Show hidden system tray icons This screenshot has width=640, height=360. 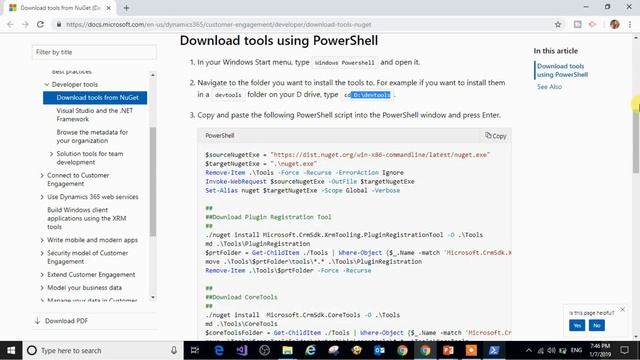pos(529,351)
